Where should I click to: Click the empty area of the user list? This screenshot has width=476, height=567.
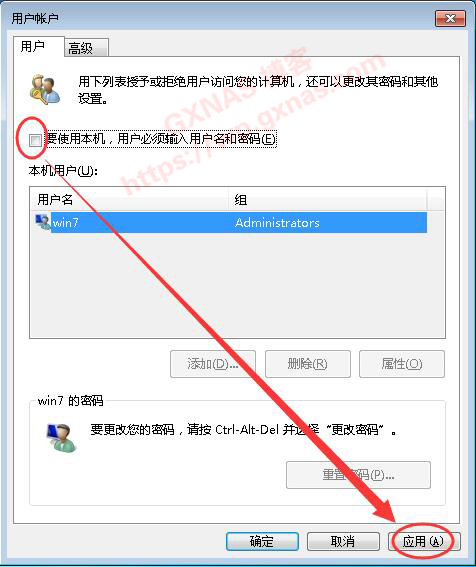tap(237, 286)
